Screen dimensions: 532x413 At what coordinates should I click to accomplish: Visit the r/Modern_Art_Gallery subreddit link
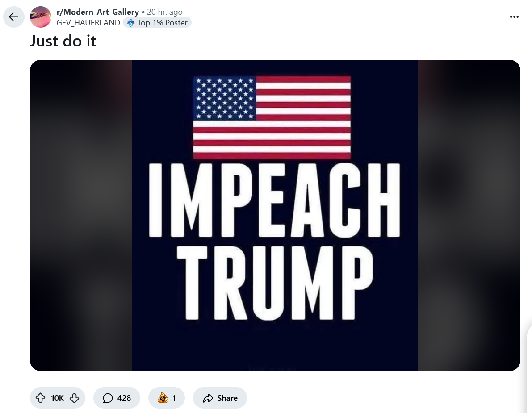coord(98,12)
